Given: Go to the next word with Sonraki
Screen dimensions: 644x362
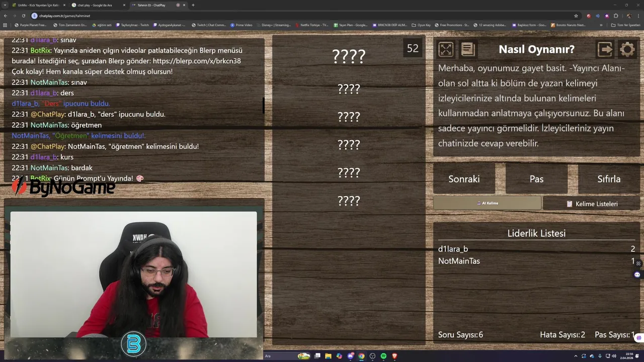Looking at the screenshot, I should [464, 179].
